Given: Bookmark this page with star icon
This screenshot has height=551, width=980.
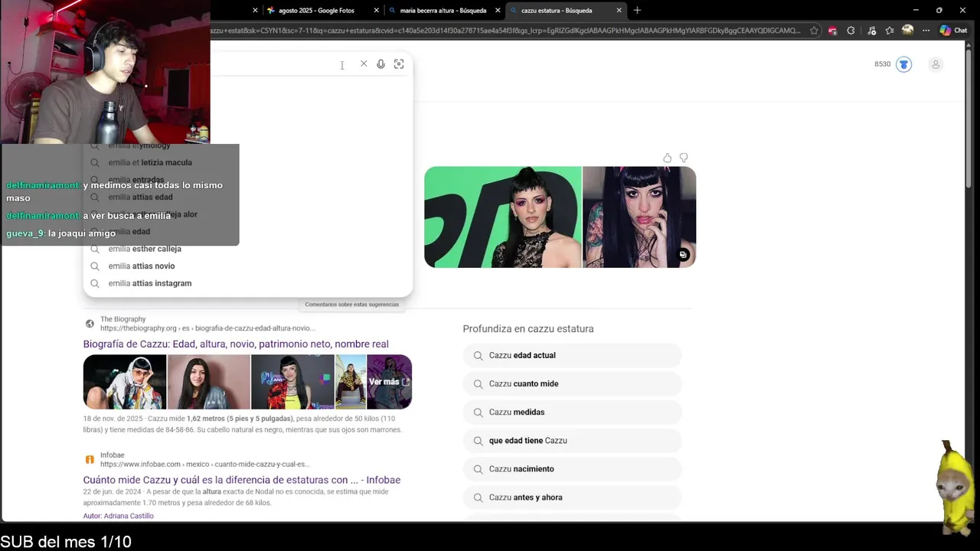Looking at the screenshot, I should [x=814, y=31].
